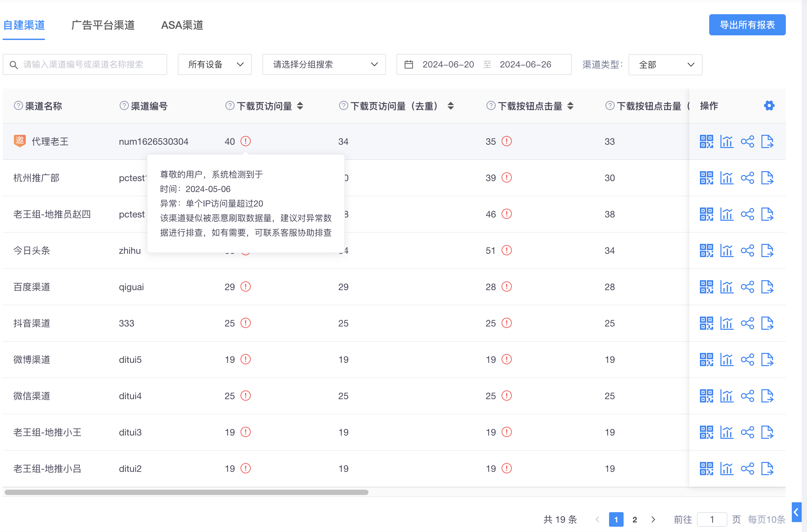Open QR code for 老王组-地推小王

click(x=706, y=432)
